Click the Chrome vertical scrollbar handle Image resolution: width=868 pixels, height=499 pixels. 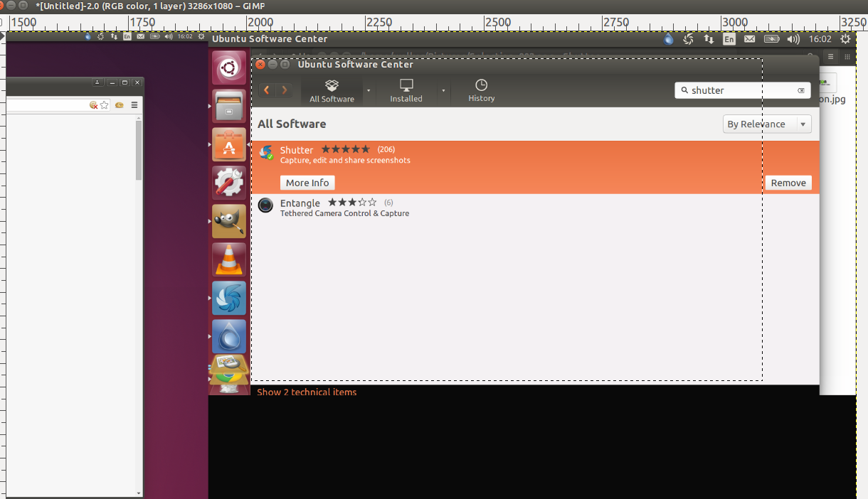(x=139, y=151)
